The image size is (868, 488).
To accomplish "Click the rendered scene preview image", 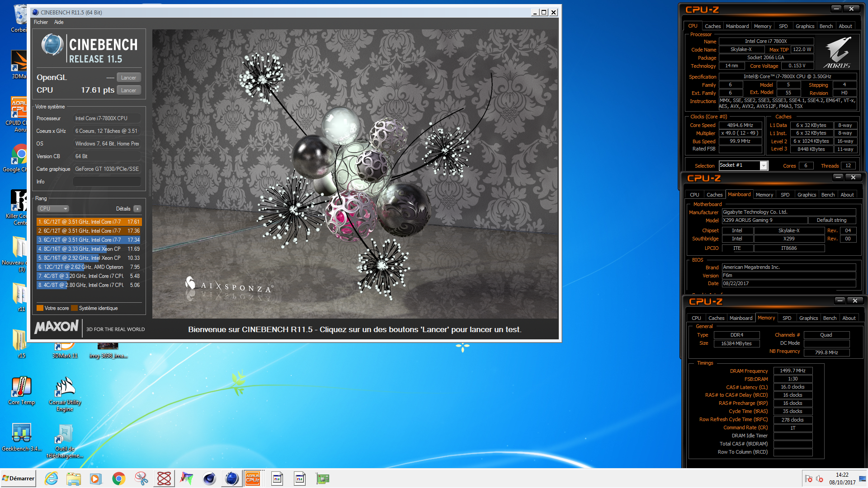I will click(x=355, y=174).
